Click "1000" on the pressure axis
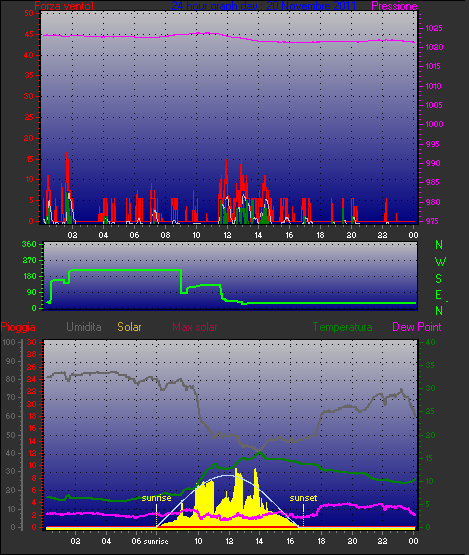Viewport: 469px width, 555px height. (434, 124)
